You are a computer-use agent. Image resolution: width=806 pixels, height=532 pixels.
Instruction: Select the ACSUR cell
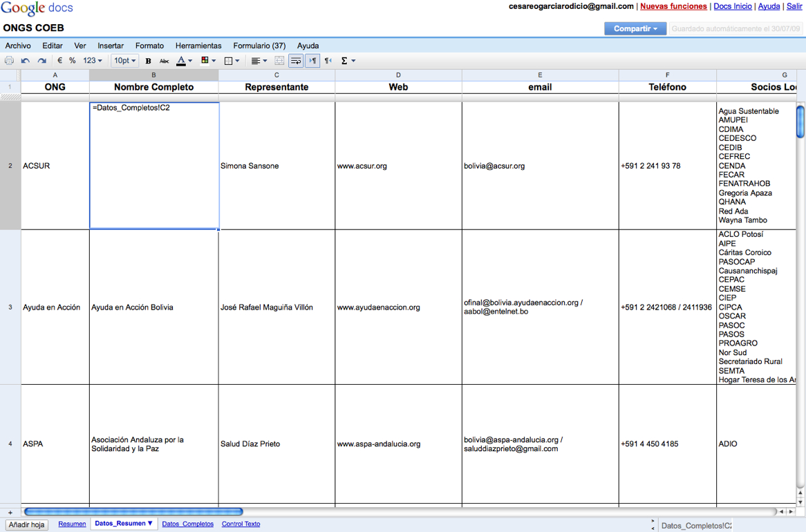(x=55, y=166)
